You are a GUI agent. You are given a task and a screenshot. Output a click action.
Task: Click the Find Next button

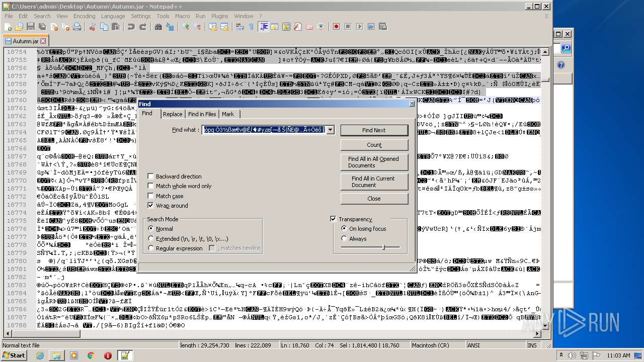coord(374,130)
